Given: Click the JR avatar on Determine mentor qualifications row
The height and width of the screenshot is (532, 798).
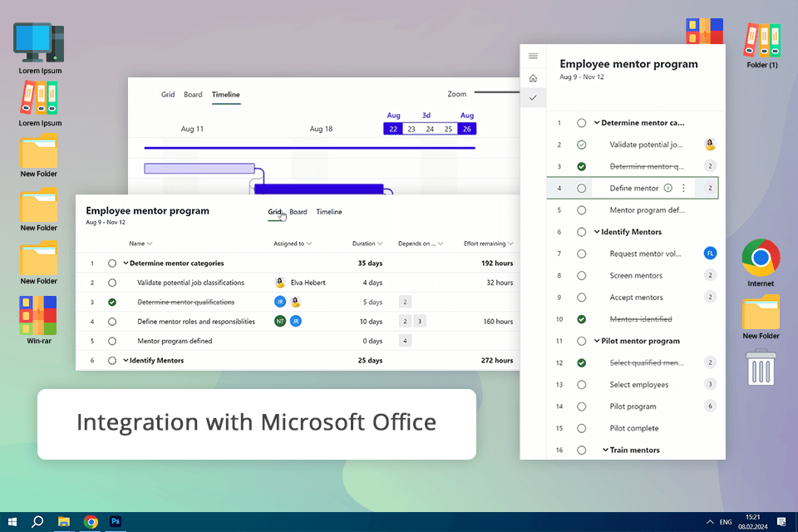Looking at the screenshot, I should tap(280, 302).
